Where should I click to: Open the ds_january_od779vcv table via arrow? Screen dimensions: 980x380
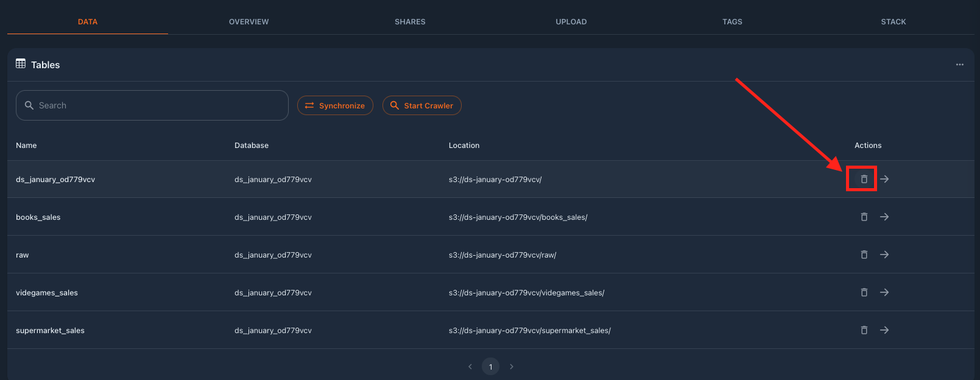tap(884, 179)
